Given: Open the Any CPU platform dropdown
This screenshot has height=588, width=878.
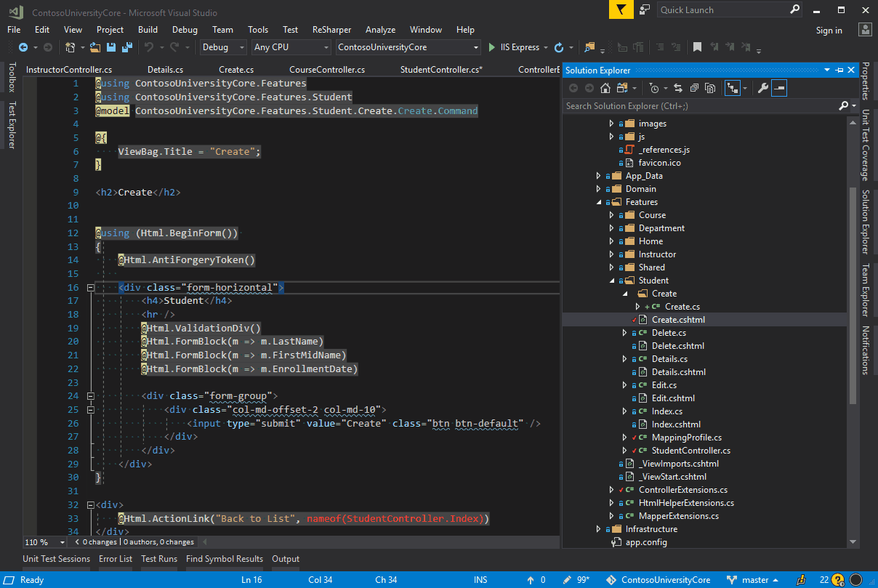Looking at the screenshot, I should pyautogui.click(x=291, y=47).
